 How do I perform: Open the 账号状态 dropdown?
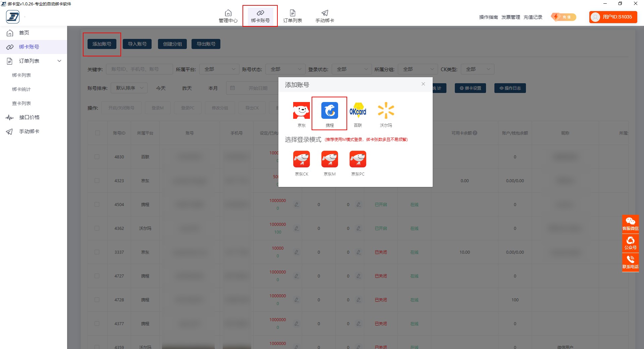[x=285, y=69]
